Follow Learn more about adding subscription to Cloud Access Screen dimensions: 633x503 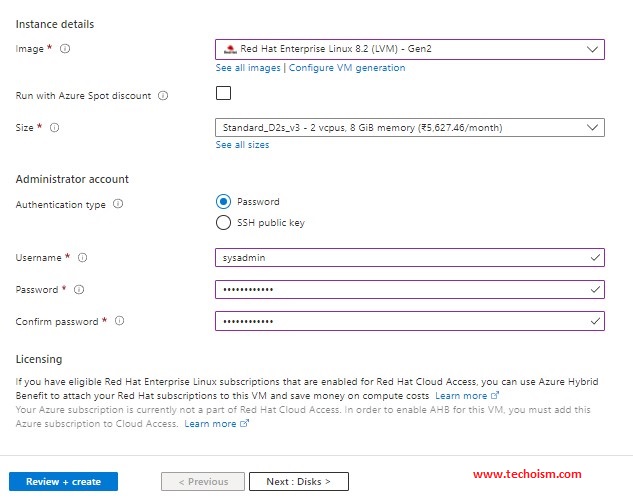(210, 423)
